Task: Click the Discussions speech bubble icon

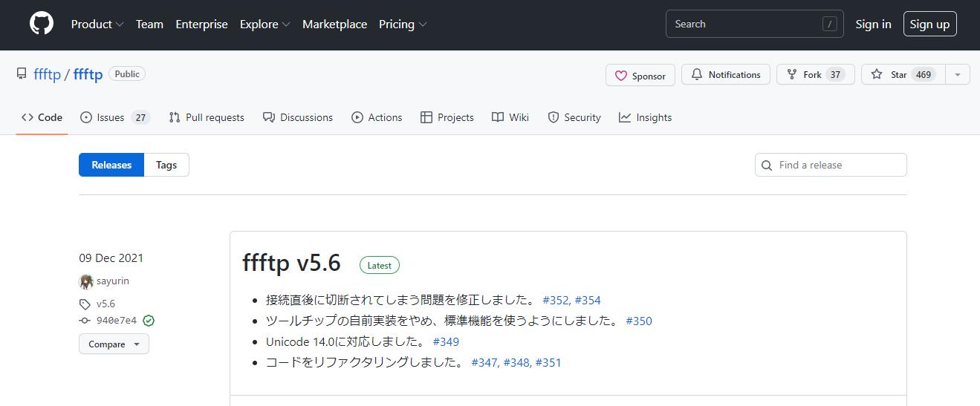Action: (269, 117)
